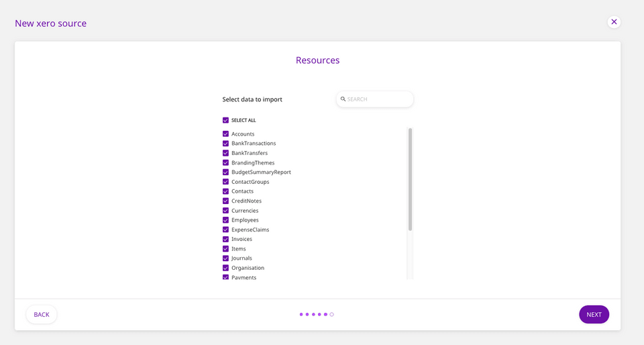The width and height of the screenshot is (644, 345).
Task: Proceed with the NEXT button
Action: pos(594,314)
